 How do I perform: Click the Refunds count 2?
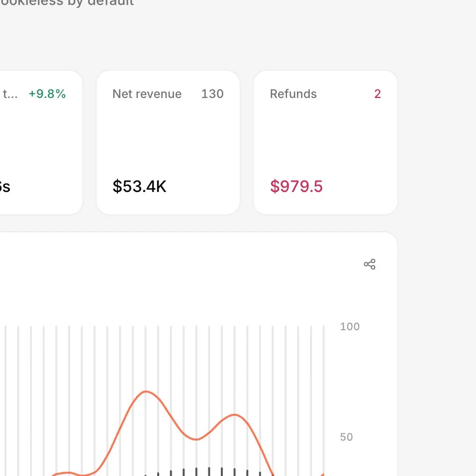click(378, 94)
